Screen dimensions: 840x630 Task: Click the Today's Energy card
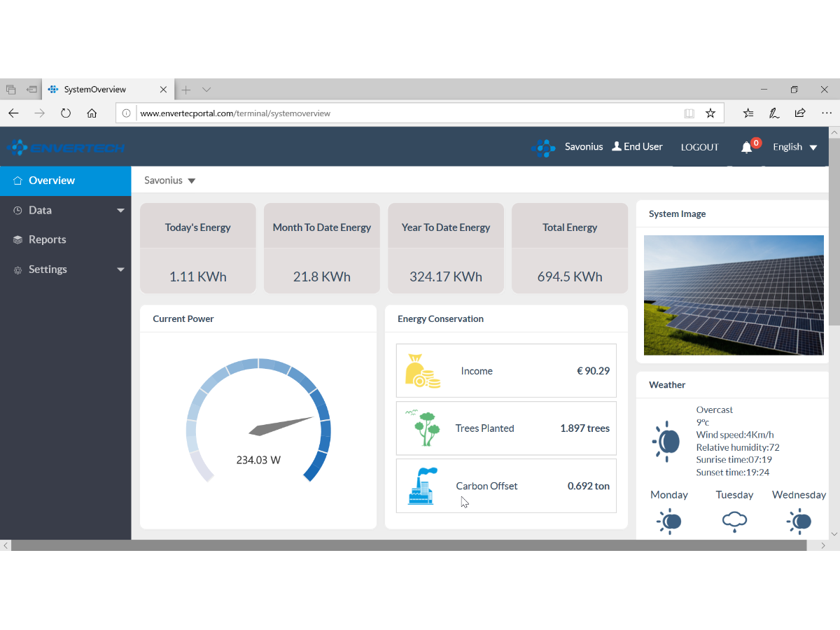point(198,248)
